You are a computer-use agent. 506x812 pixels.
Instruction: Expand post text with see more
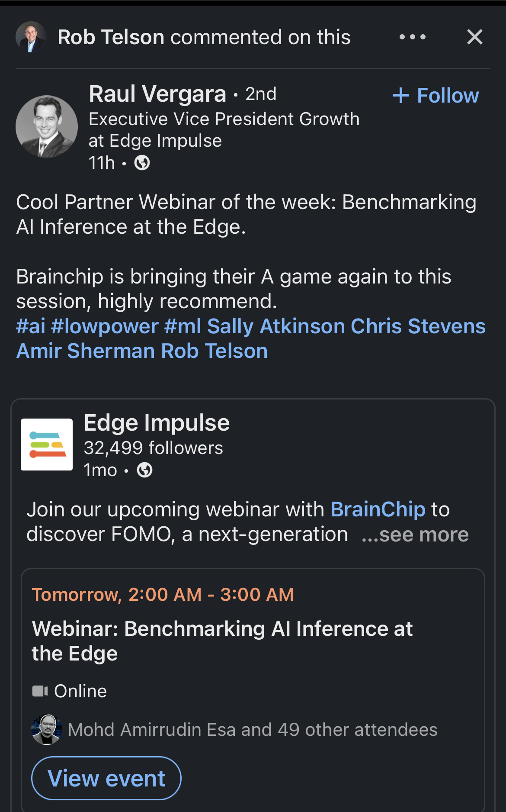pos(415,535)
